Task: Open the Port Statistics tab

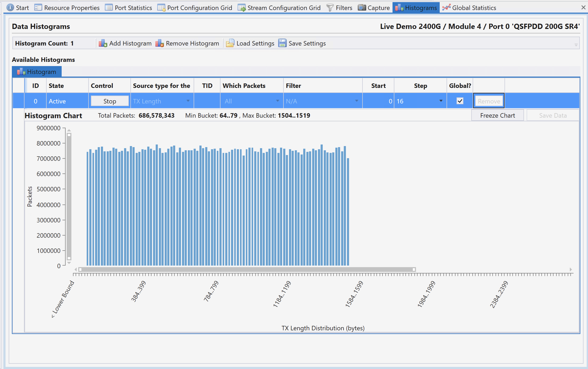Action: [129, 8]
